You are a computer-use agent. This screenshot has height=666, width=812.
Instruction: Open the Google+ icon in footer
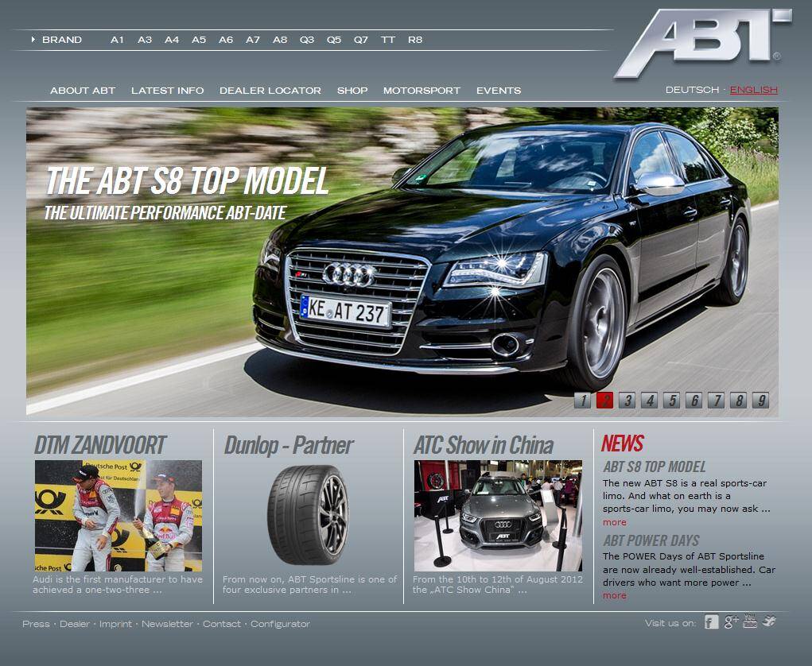pos(731,621)
